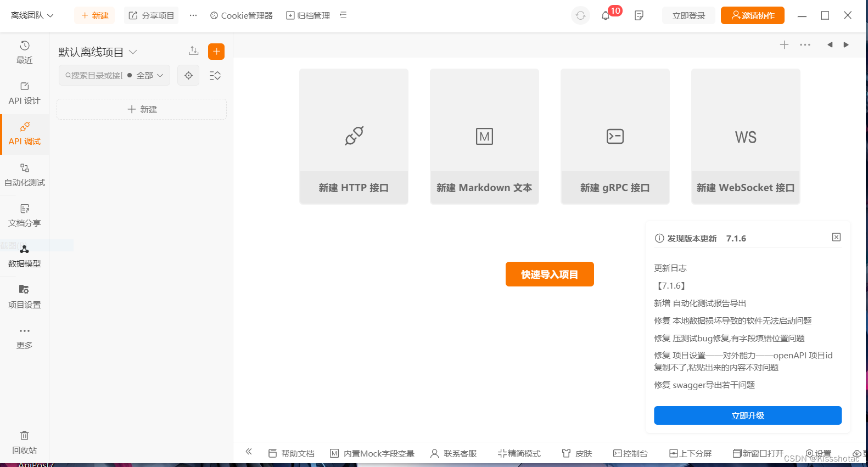Image resolution: width=868 pixels, height=467 pixels.
Task: Collapse the bottom bar with the double chevron
Action: coord(248,452)
